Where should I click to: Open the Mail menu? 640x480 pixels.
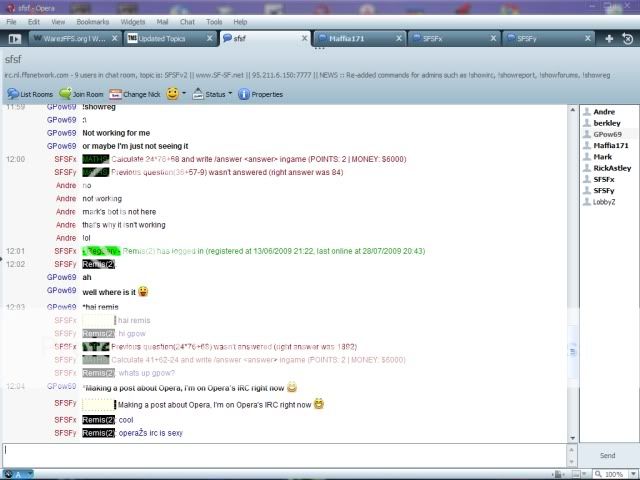[x=162, y=22]
